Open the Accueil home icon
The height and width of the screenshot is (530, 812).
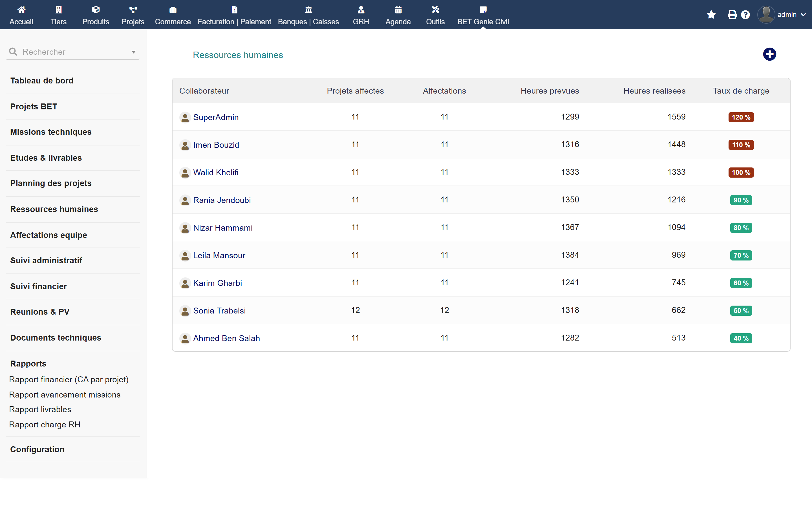pyautogui.click(x=21, y=10)
